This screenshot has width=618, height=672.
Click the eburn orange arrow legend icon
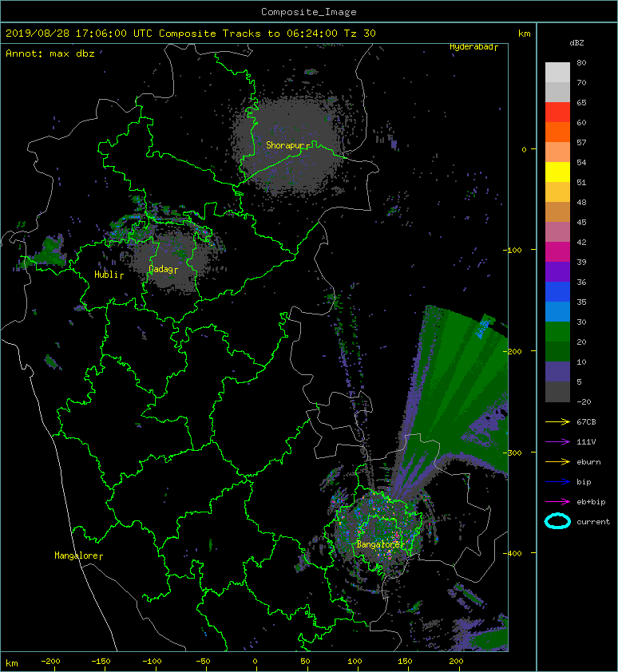click(557, 461)
